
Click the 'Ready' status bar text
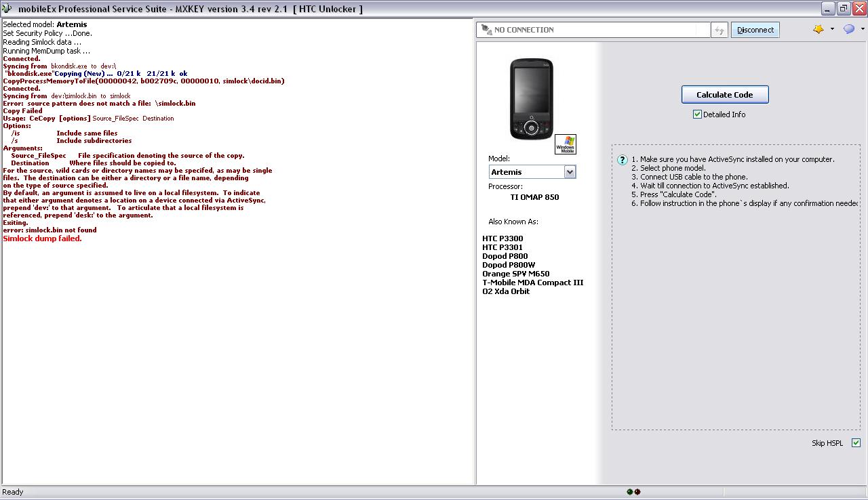pos(13,492)
